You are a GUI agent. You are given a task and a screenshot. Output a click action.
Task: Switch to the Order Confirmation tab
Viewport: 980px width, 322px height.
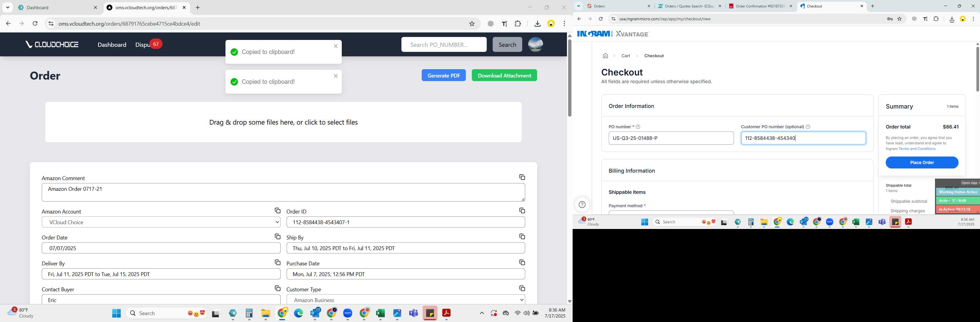click(760, 6)
